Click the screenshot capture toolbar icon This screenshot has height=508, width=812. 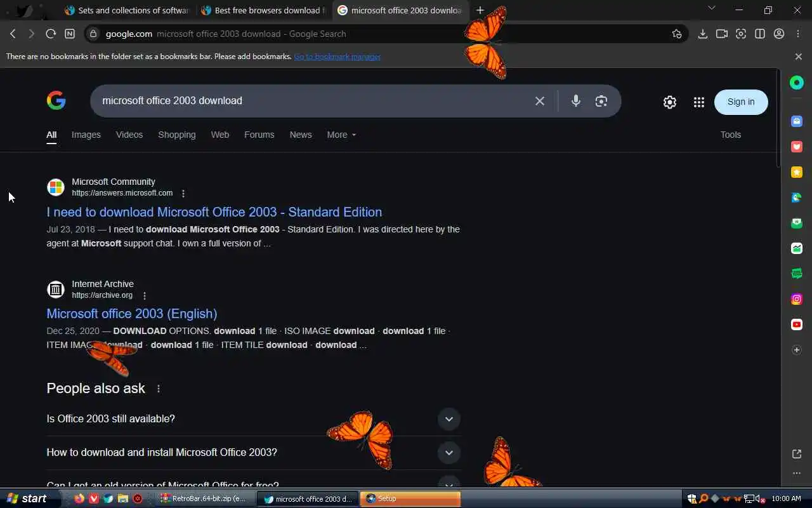[x=740, y=34]
